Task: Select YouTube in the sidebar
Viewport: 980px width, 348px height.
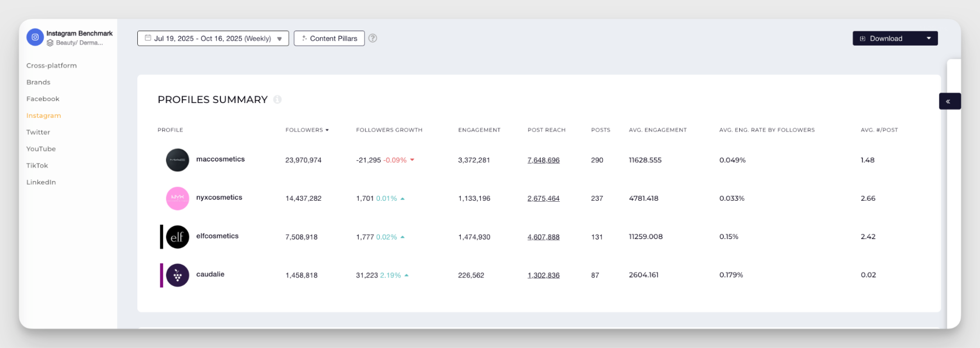Action: click(x=41, y=149)
